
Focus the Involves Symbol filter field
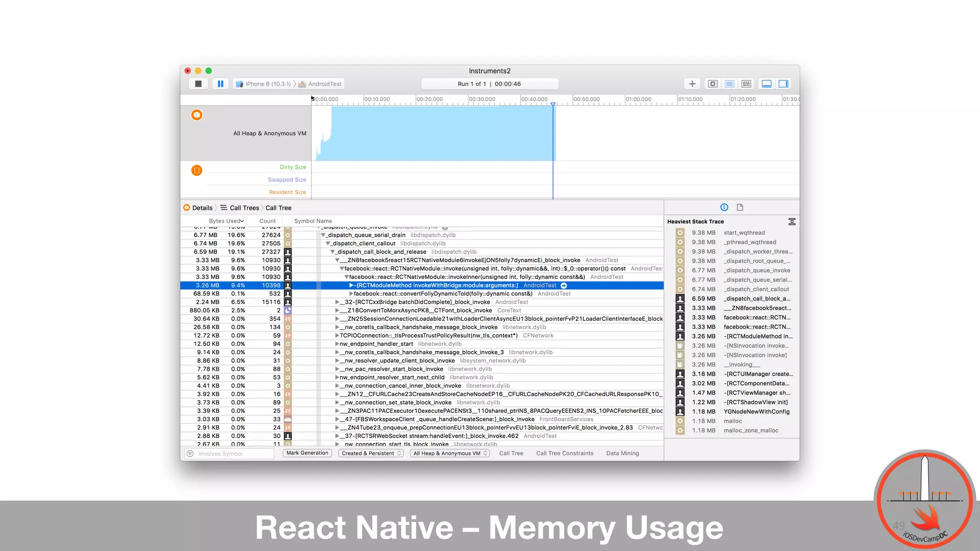[234, 453]
